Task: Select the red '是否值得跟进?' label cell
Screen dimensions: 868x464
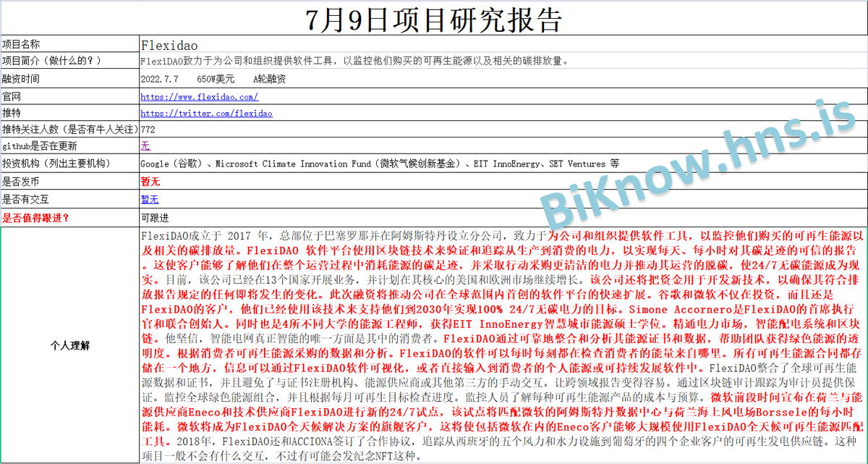Action: (x=69, y=217)
